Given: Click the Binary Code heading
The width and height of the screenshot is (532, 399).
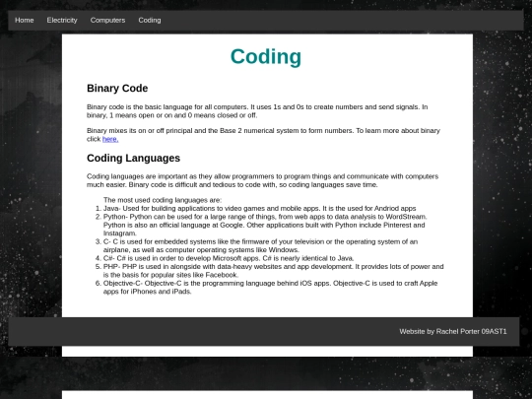Looking at the screenshot, I should pyautogui.click(x=117, y=89).
